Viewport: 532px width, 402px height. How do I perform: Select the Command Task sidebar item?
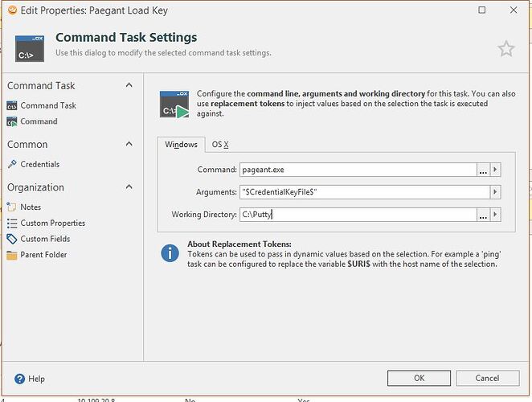48,105
